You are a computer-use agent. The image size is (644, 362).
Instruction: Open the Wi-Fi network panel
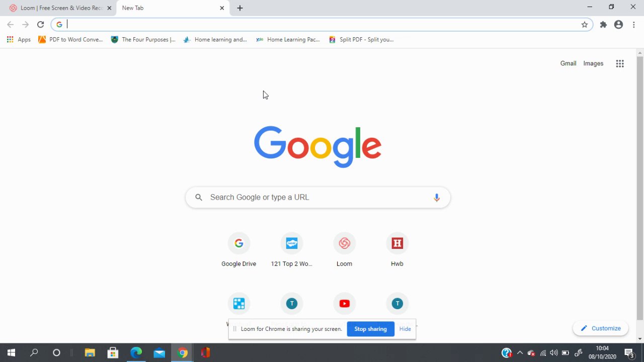tap(543, 353)
